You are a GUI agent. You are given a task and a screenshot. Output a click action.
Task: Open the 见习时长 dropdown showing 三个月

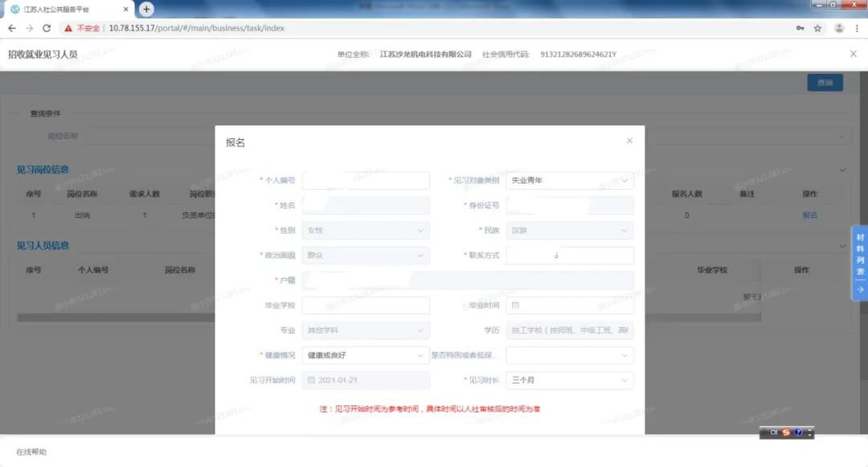tap(570, 380)
